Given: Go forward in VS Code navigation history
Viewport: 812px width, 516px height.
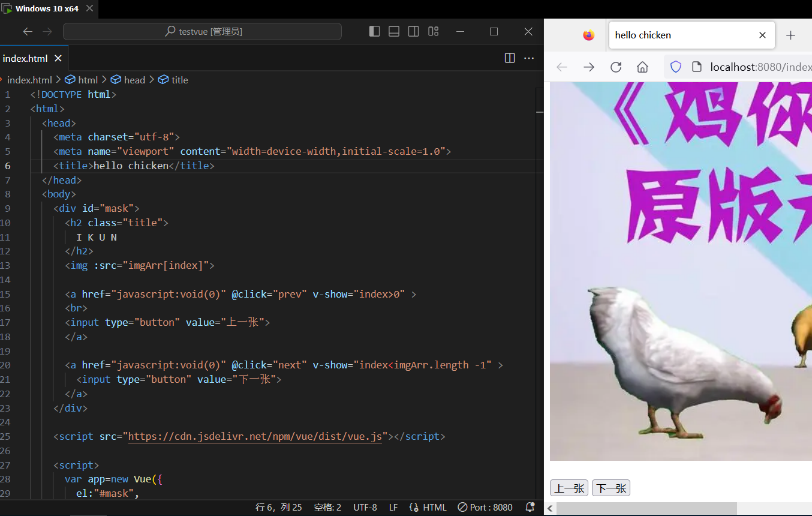Looking at the screenshot, I should coord(48,31).
